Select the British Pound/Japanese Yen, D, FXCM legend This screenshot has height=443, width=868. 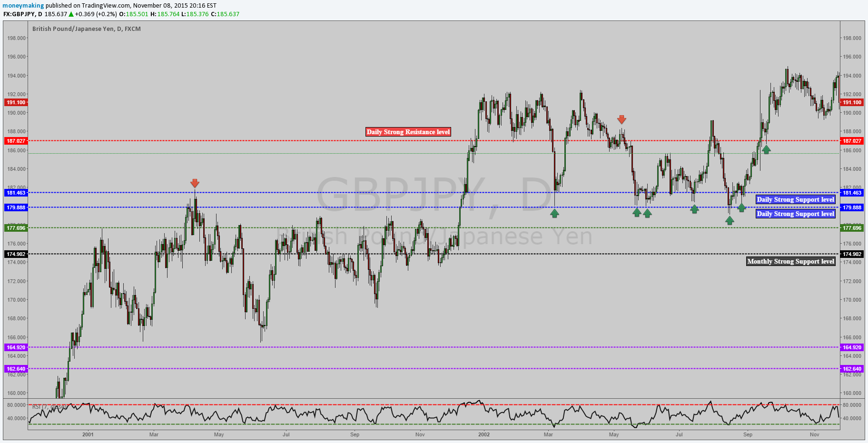pyautogui.click(x=87, y=29)
